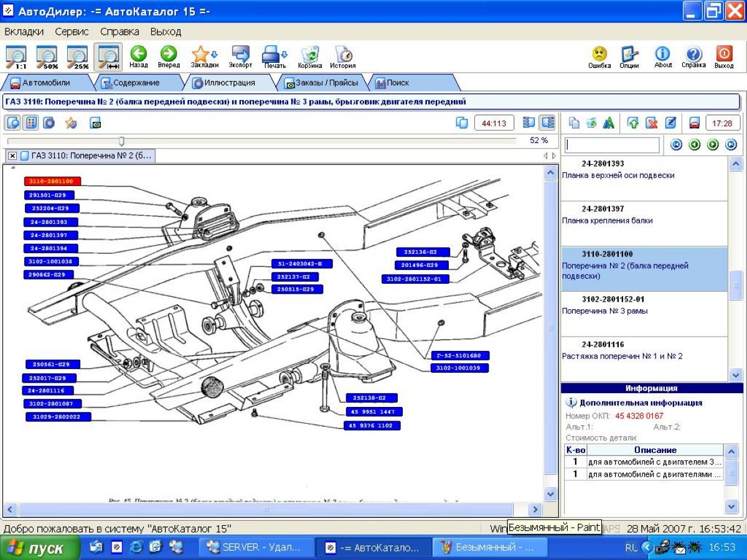The height and width of the screenshot is (560, 747).
Task: Click the camera snapshot icon in illustration toolbar
Action: tap(95, 123)
